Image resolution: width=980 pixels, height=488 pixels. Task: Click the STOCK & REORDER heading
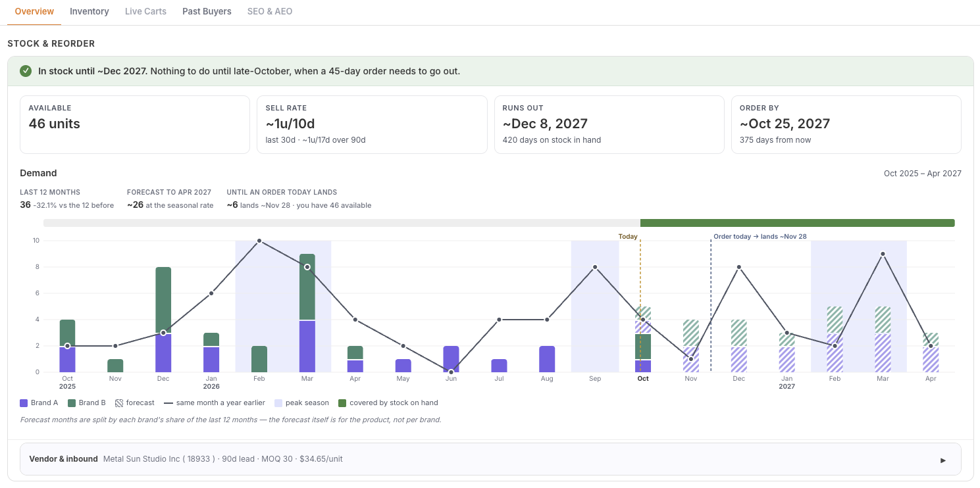pyautogui.click(x=51, y=43)
